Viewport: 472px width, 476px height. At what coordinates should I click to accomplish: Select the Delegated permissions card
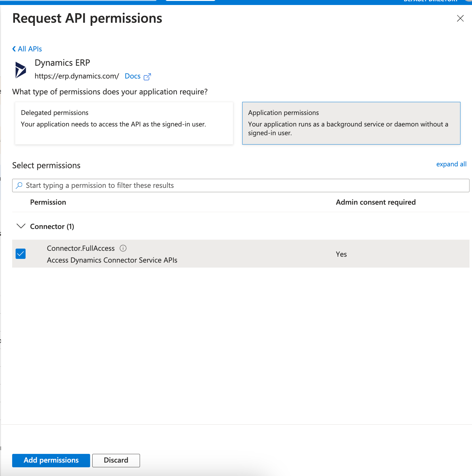[x=124, y=123]
